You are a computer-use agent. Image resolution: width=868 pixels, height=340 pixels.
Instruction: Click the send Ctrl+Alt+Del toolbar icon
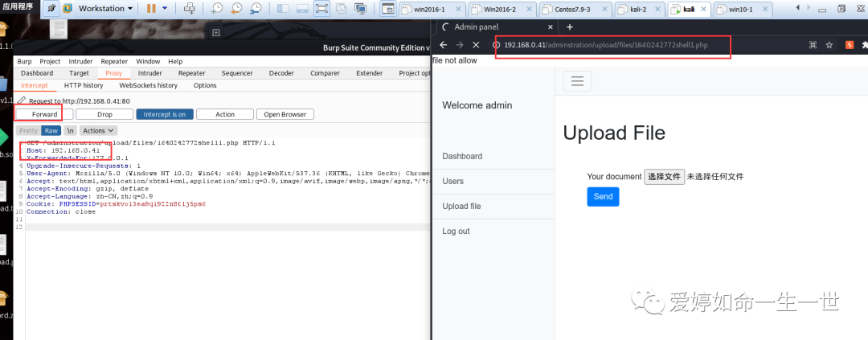190,8
